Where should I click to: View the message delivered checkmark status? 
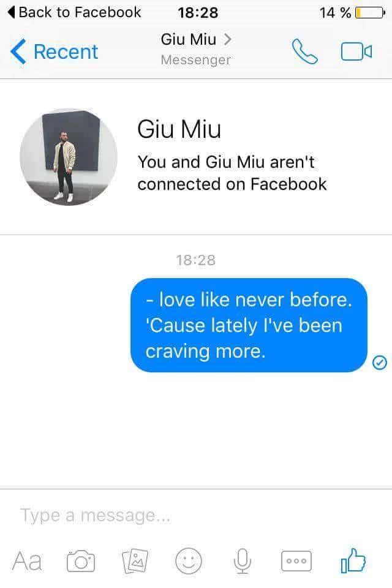[x=380, y=363]
